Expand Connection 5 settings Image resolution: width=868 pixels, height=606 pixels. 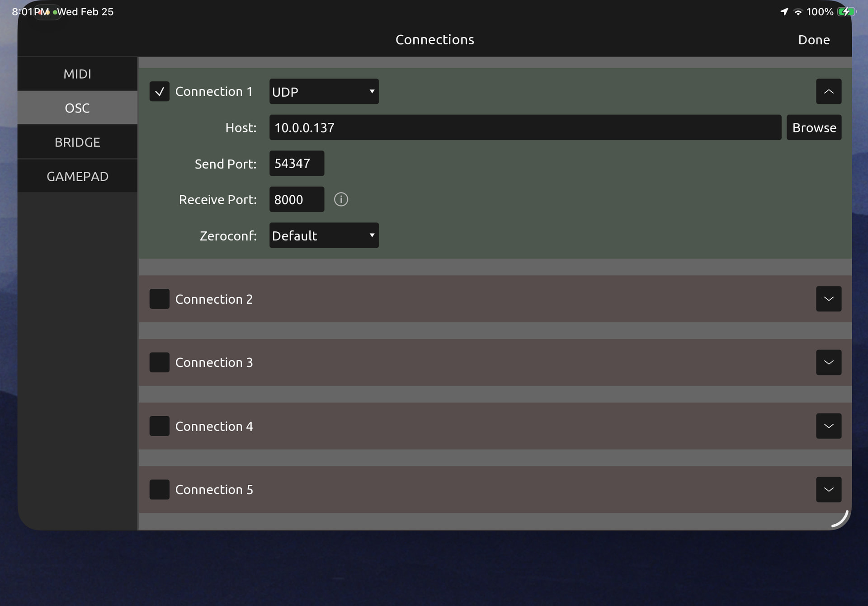pos(828,489)
